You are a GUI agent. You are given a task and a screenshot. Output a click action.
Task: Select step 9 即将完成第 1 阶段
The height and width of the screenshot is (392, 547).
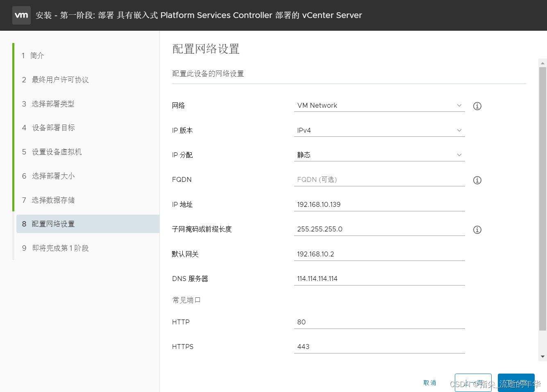55,248
